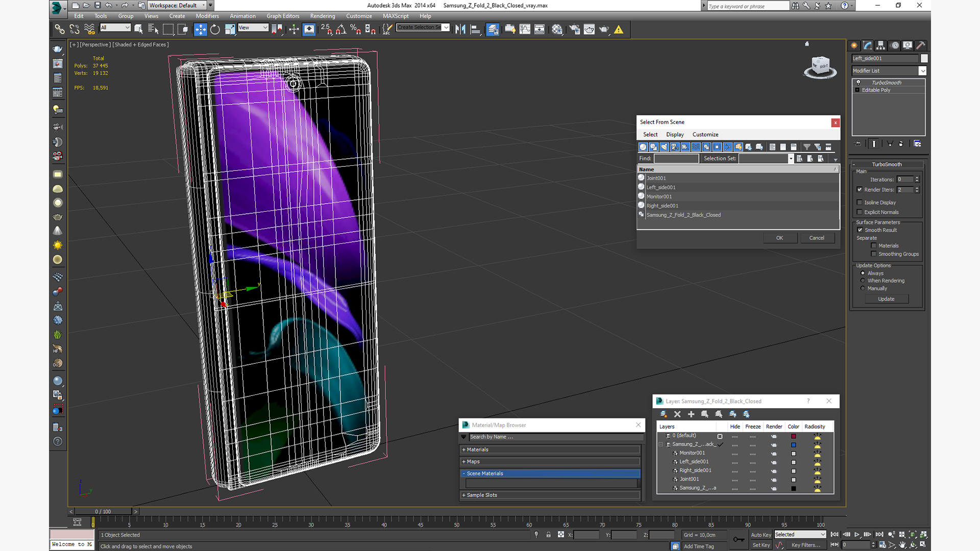Expand the Materials group in Material/Map Browser
The image size is (980, 551).
tap(551, 449)
